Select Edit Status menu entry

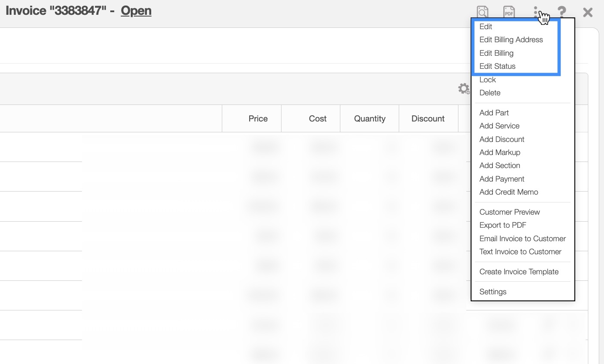[497, 66]
